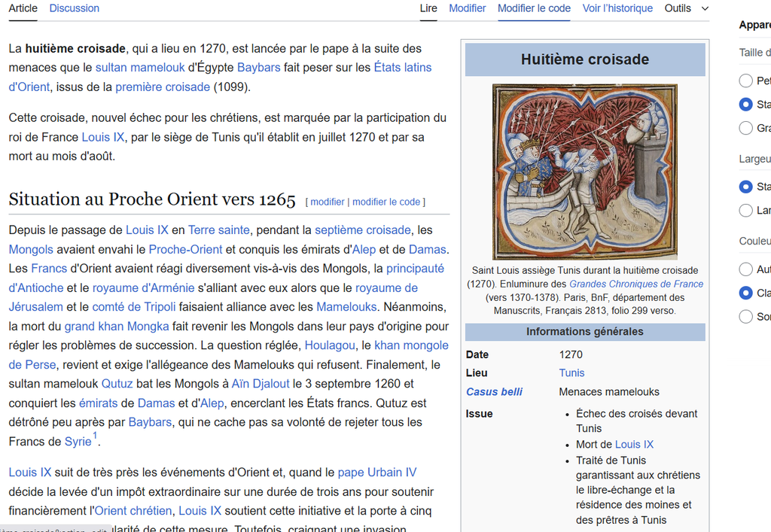The image size is (771, 532).
Task: Open the septième croisade link
Action: coord(363,230)
